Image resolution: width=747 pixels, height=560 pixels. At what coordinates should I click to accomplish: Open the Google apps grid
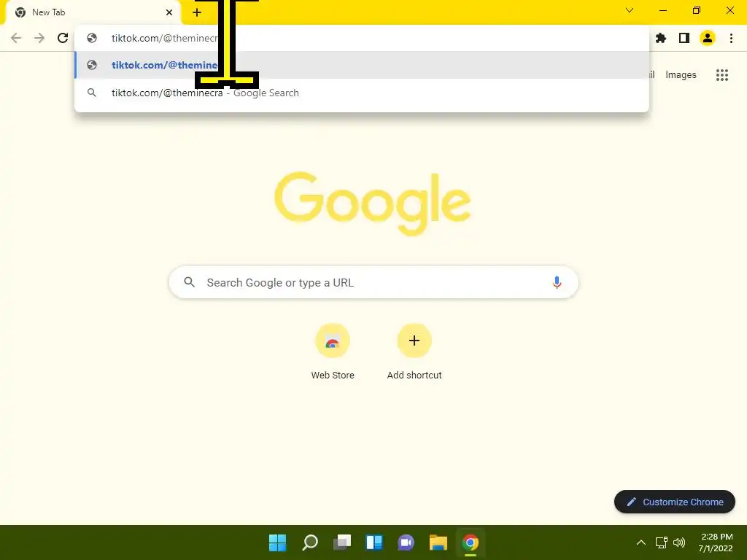722,75
